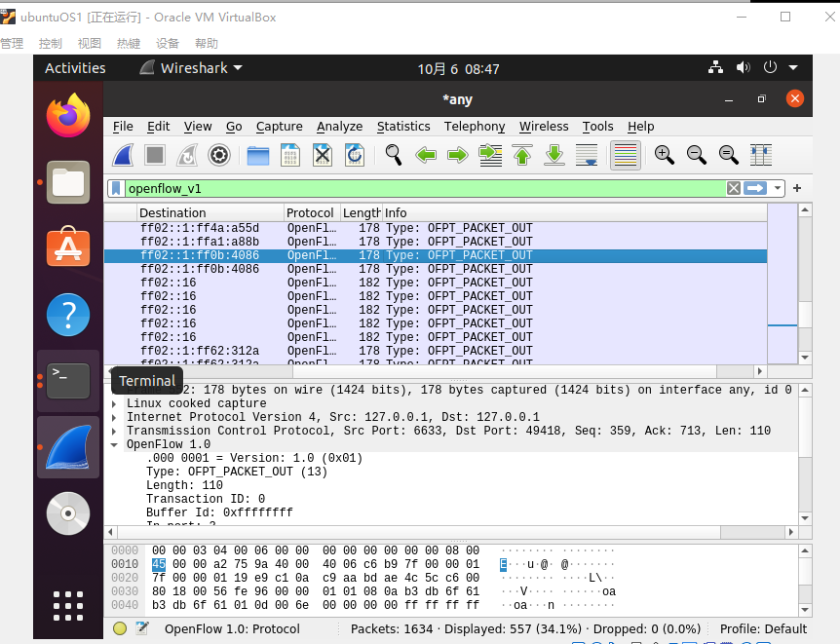Close this capture file icon

(322, 155)
